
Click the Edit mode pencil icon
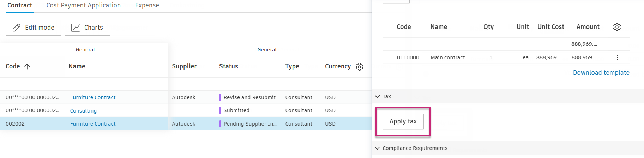(17, 28)
